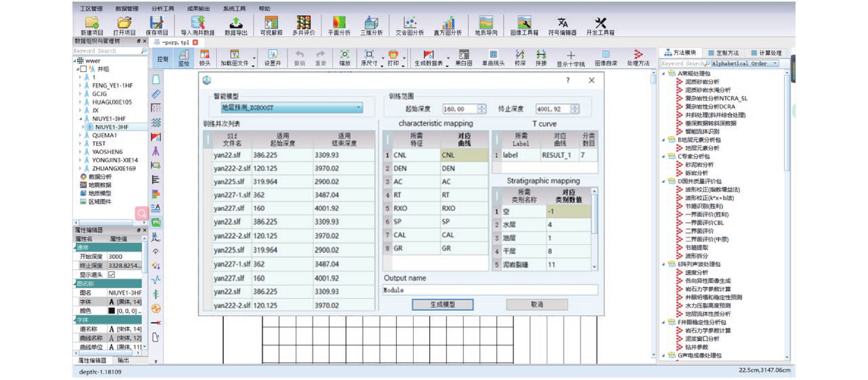Viewport: 868px width, 380px height.
Task: Click the 生成模型 button
Action: coord(443,304)
